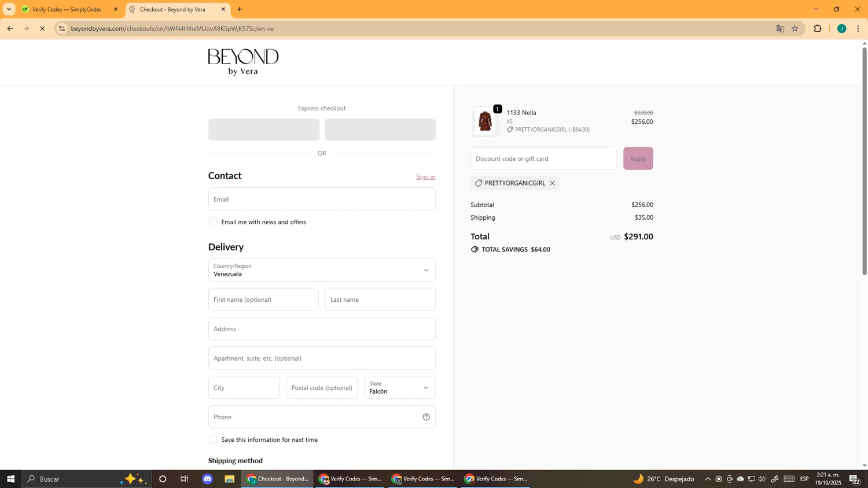Viewport: 868px width, 488px height.
Task: Remove PRETTYORGANICGIRL discount code
Action: click(553, 183)
